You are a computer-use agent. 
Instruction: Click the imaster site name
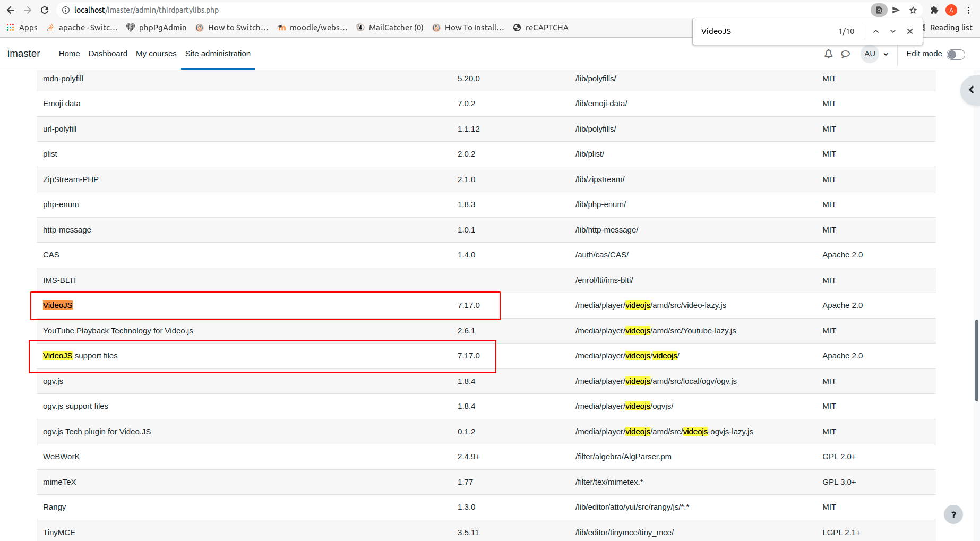(x=24, y=54)
